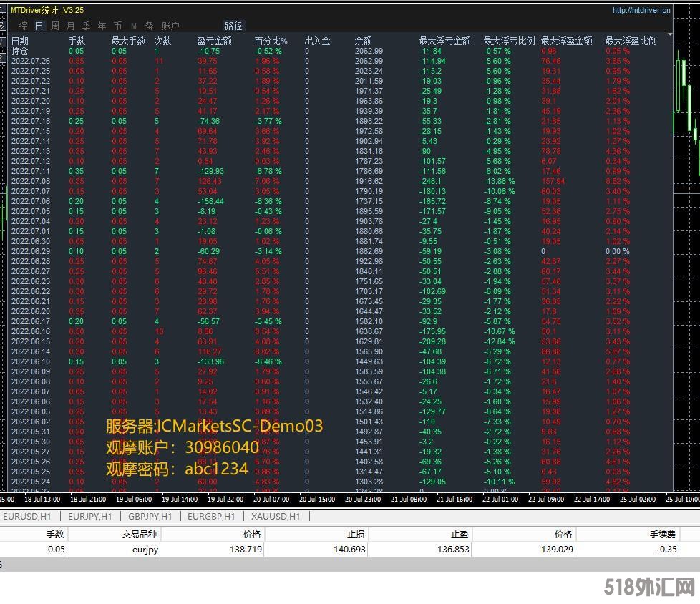The image size is (700, 604).
Task: Open the GBPJPY,H1 chart tab
Action: [x=150, y=517]
